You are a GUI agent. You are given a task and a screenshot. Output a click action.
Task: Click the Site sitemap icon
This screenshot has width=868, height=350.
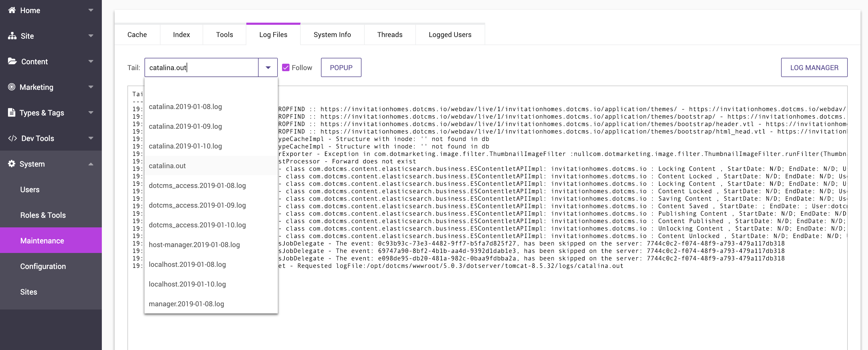[12, 36]
